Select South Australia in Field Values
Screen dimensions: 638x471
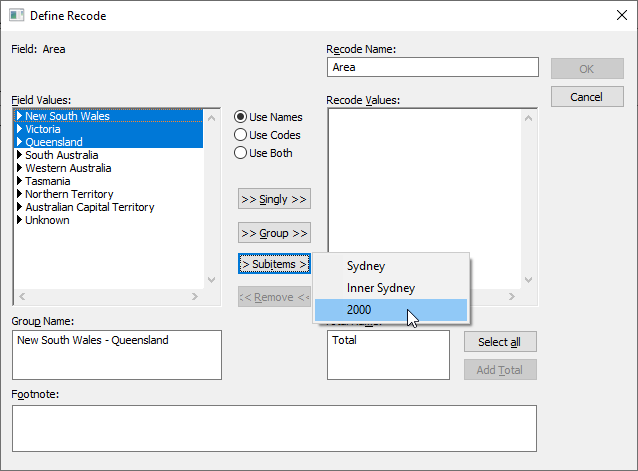click(x=62, y=156)
